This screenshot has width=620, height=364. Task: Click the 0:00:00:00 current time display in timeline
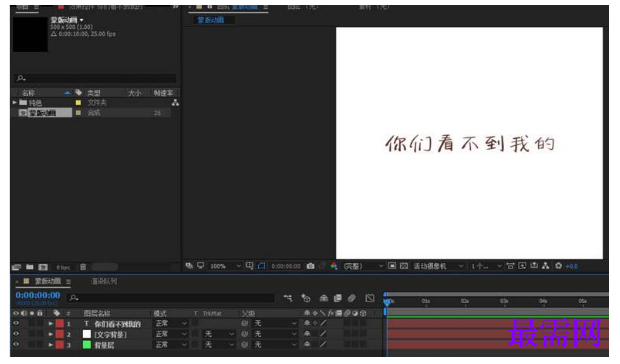coord(38,295)
